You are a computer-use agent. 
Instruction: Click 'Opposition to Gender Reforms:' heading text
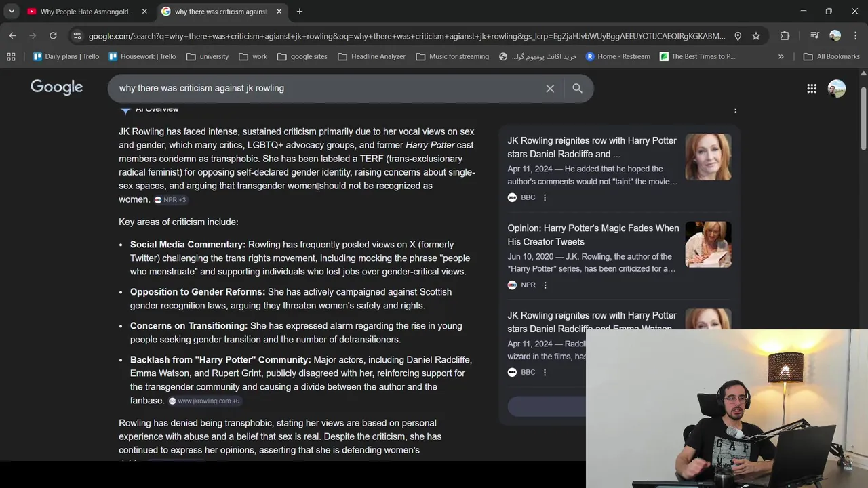point(197,292)
